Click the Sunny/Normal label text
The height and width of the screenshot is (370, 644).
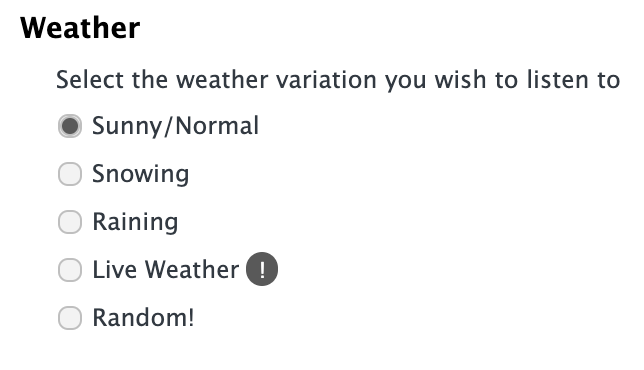(x=175, y=126)
